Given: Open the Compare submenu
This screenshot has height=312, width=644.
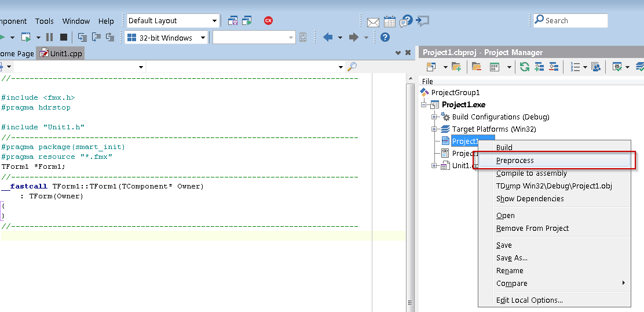Looking at the screenshot, I should 554,283.
